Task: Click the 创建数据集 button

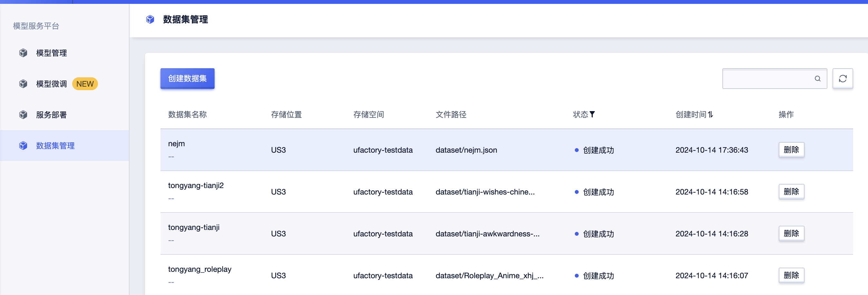Action: (x=187, y=79)
